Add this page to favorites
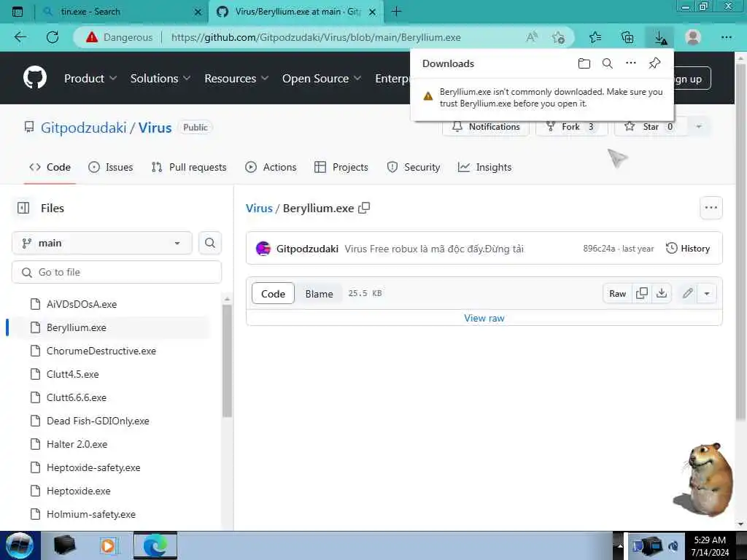747x560 pixels. [x=558, y=37]
